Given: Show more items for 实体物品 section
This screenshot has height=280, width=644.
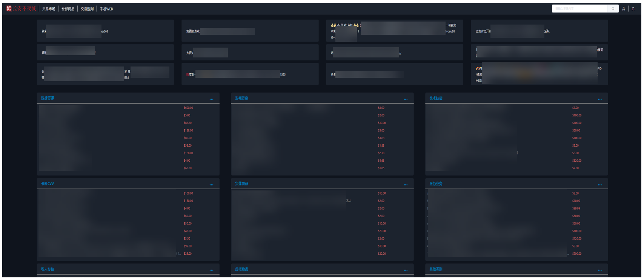Looking at the screenshot, I should tap(406, 185).
